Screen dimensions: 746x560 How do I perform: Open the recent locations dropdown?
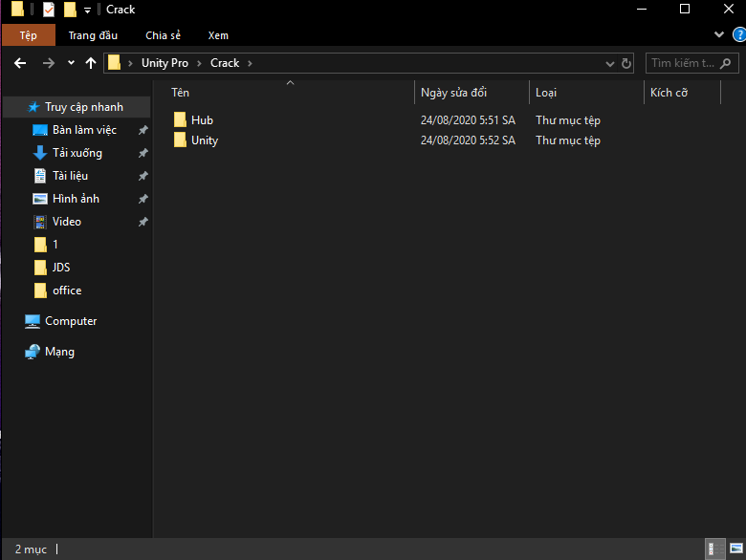(71, 63)
